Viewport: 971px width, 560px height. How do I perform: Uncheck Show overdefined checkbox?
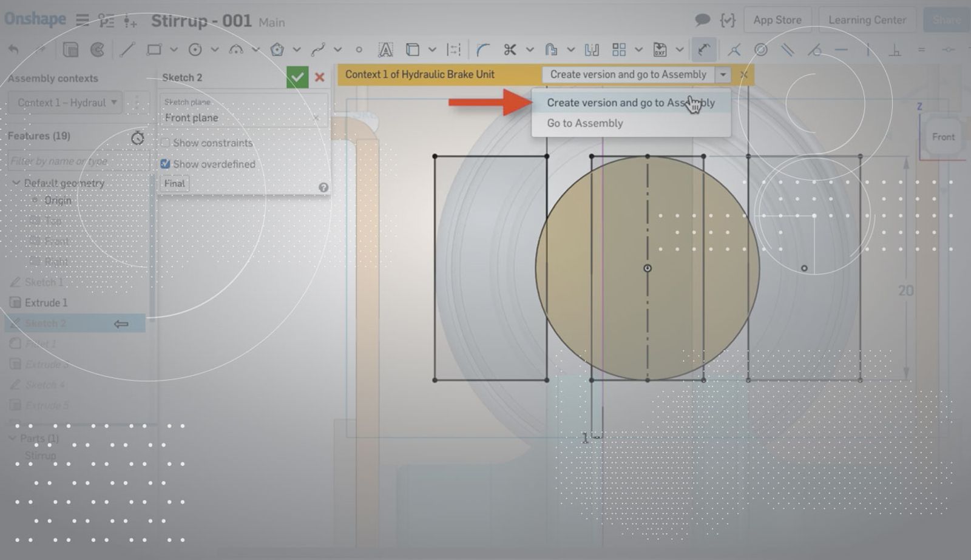[x=165, y=164]
